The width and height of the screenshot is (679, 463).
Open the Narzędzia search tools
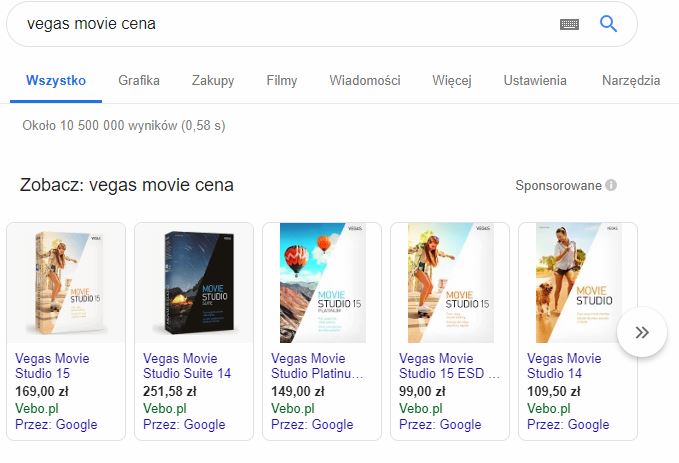pos(631,81)
